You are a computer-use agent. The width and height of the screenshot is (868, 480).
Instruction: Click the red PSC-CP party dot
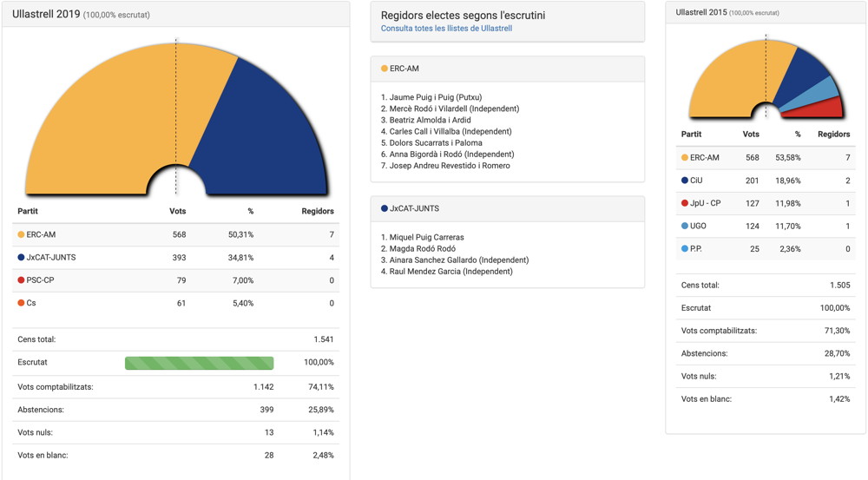click(x=21, y=280)
